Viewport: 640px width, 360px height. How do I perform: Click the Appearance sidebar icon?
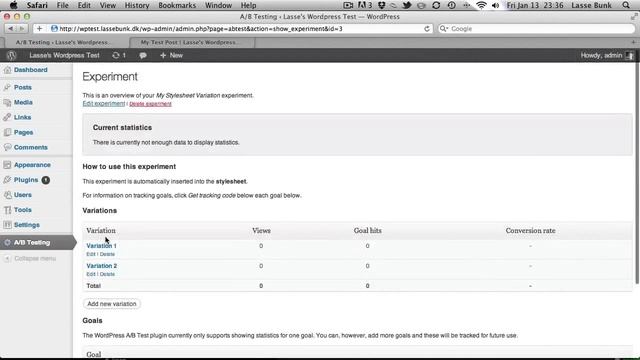(7, 165)
